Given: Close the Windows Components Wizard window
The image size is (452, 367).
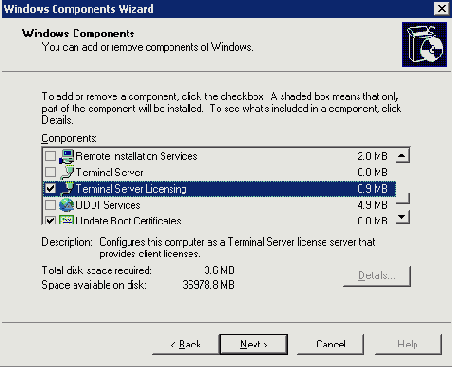Looking at the screenshot, I should click(x=442, y=9).
